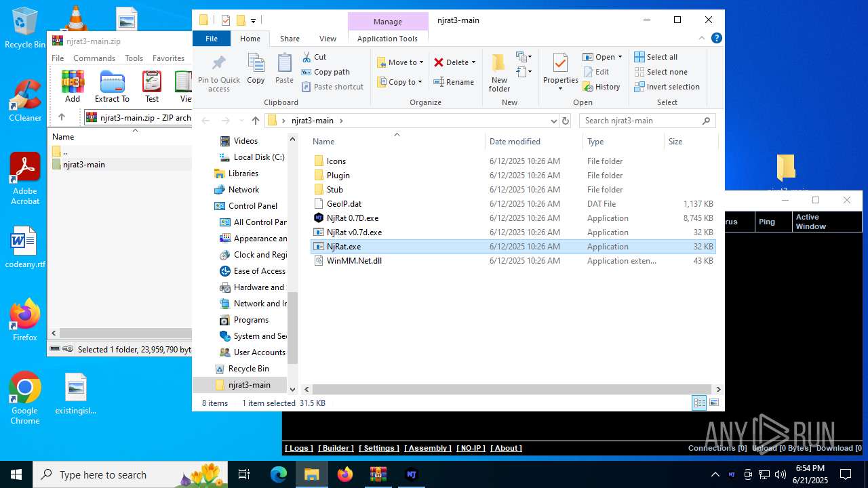Select the GeoIP.dat file
Image resolution: width=868 pixels, height=488 pixels.
pos(513,204)
